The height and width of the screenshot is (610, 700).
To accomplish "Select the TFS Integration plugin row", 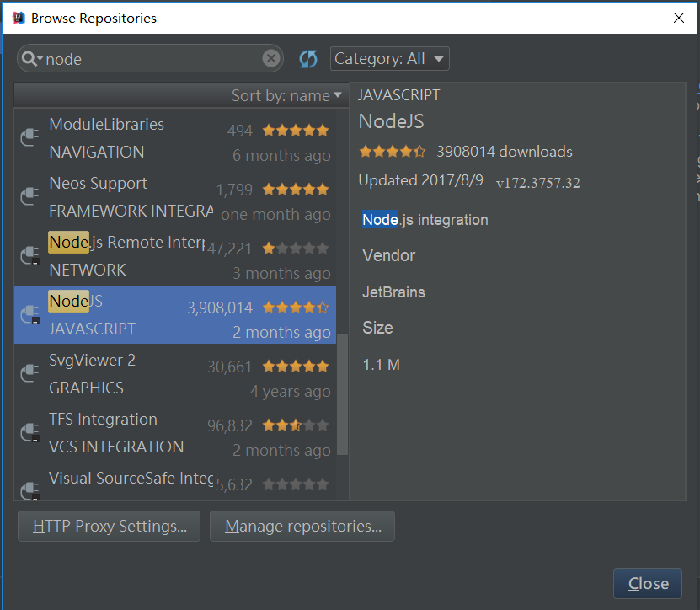I will [175, 433].
